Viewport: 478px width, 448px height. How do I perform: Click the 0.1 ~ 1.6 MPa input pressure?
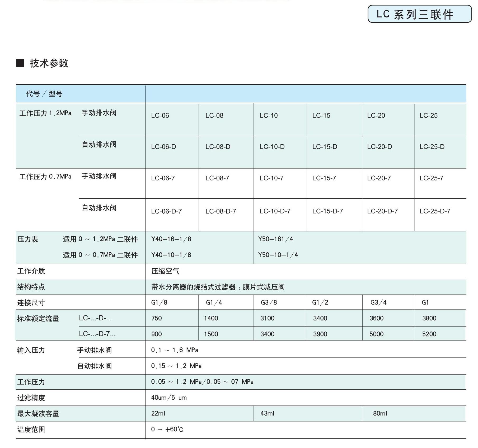pyautogui.click(x=175, y=350)
